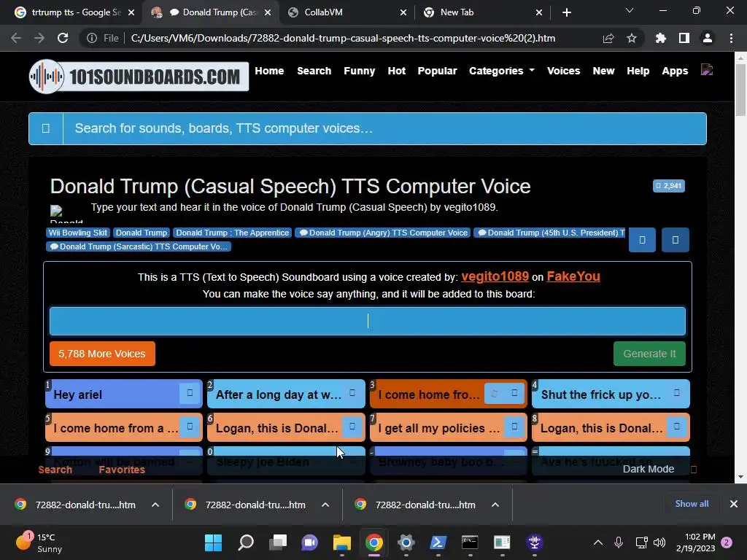The width and height of the screenshot is (747, 560).
Task: Click Show all downloads
Action: point(692,504)
